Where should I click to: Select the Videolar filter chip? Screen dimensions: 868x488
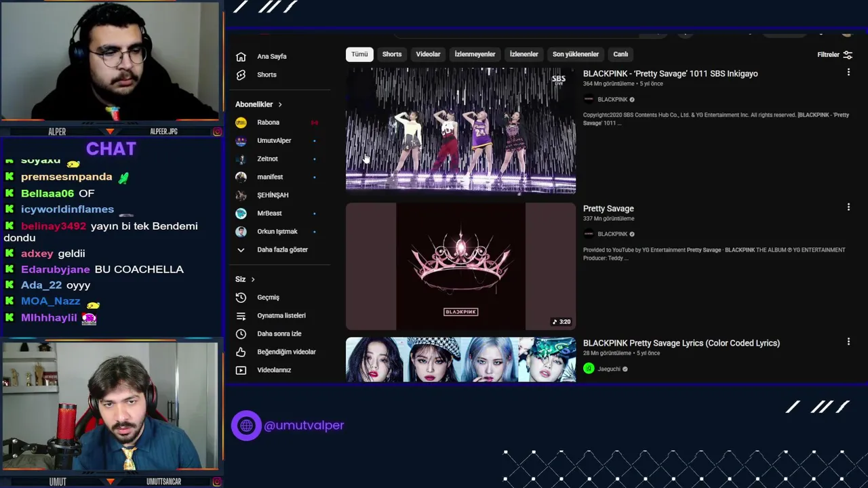coord(428,54)
